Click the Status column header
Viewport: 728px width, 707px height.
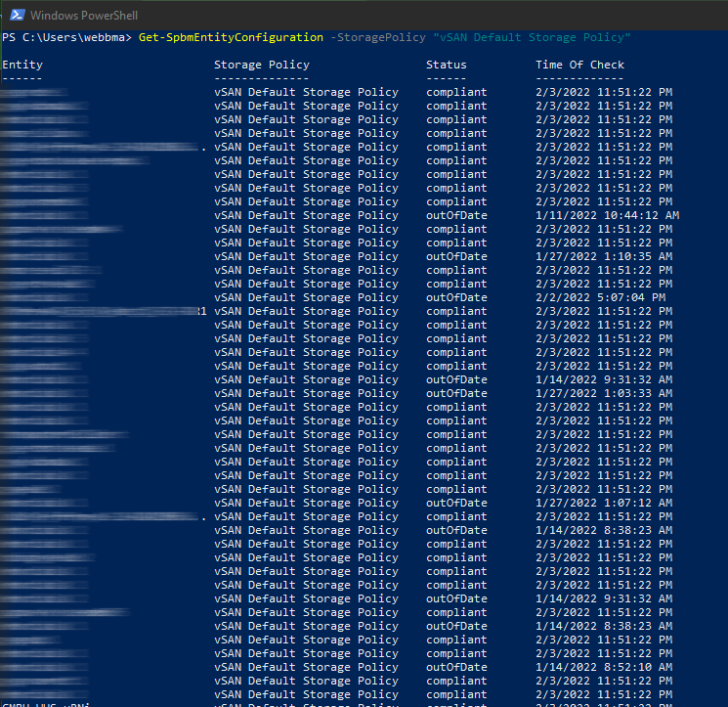pos(447,66)
